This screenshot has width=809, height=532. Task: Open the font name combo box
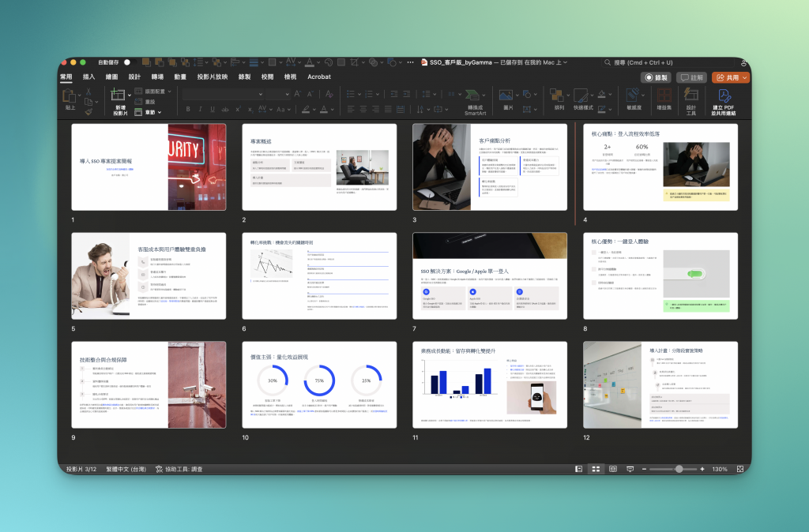pyautogui.click(x=223, y=94)
